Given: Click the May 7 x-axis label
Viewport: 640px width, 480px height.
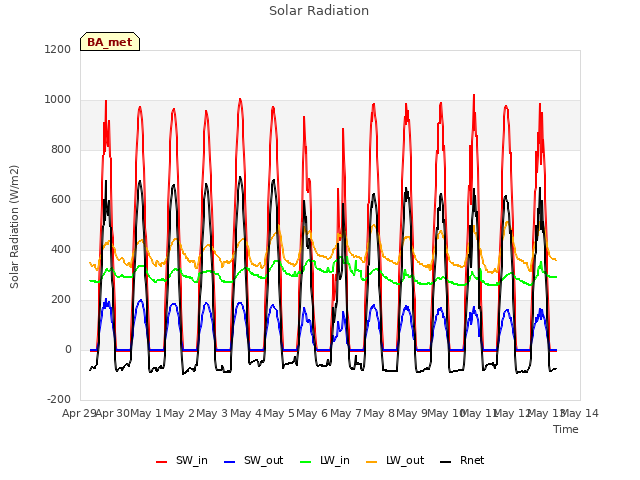Looking at the screenshot, I should point(346,413).
